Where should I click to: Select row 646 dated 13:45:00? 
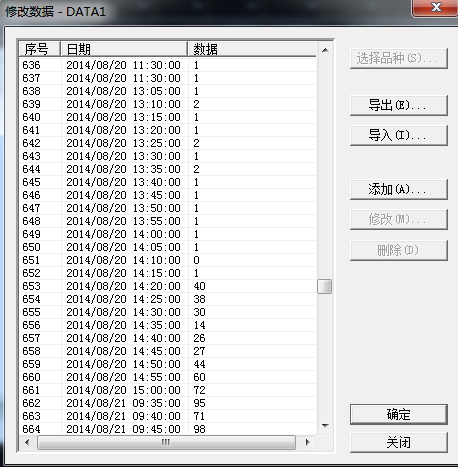(x=168, y=195)
